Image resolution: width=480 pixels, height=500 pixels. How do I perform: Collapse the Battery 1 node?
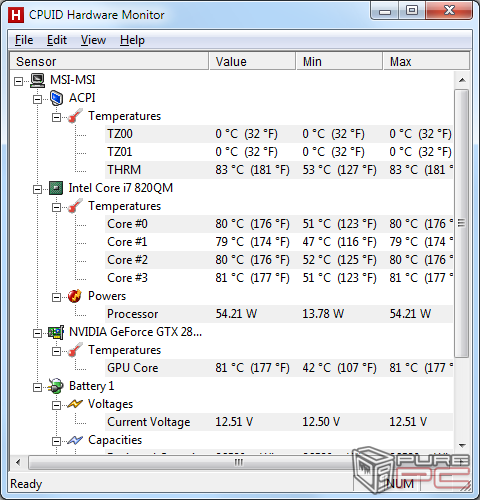click(x=38, y=387)
